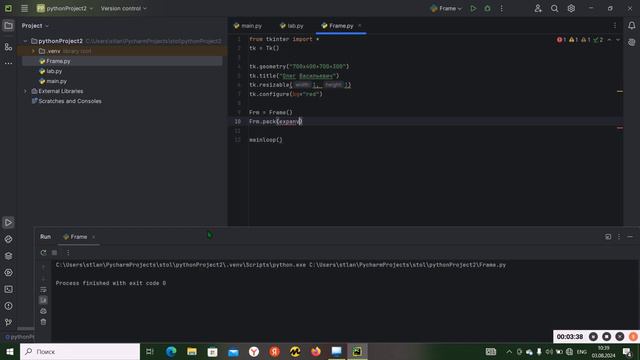Open the Git version control tool window
Screen dimensions: 640x360
[x=8, y=322]
